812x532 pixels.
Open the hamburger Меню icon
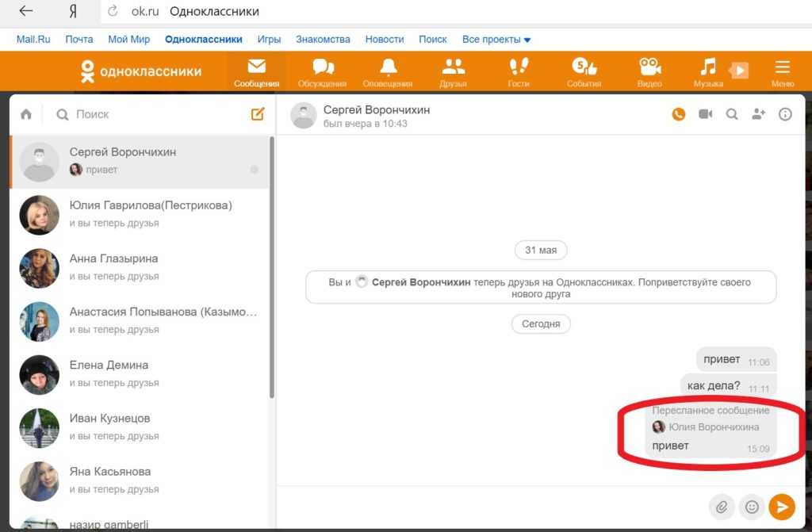tap(783, 71)
